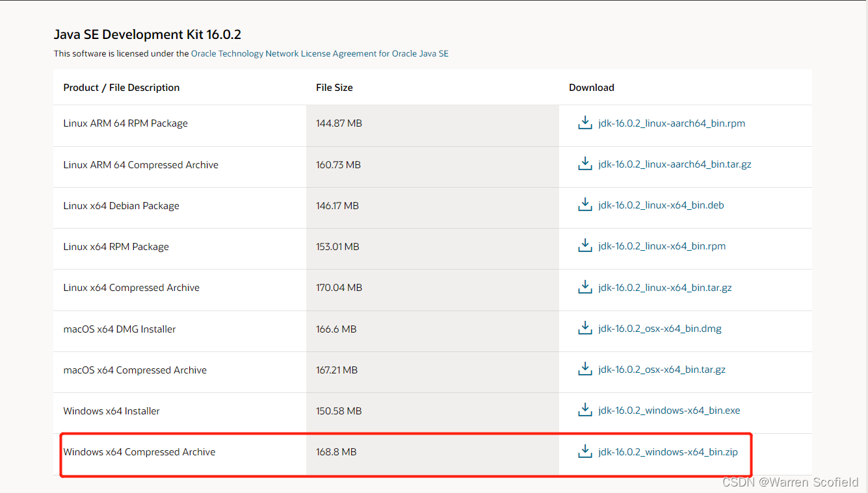
Task: Click download icon for linux-x64_bin.tar.gz
Action: click(x=585, y=287)
